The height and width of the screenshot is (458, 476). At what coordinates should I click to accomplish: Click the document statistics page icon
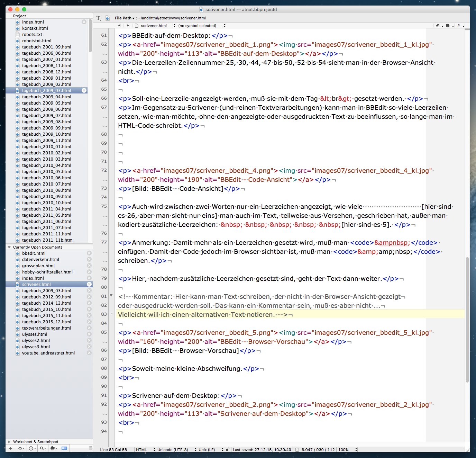(297, 450)
